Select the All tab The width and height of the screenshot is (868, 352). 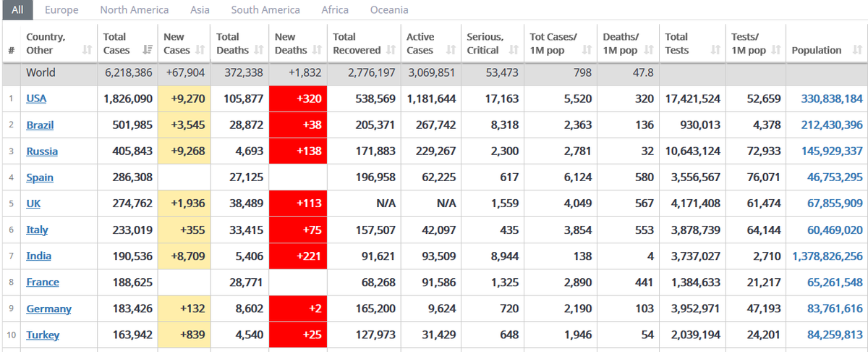click(17, 10)
